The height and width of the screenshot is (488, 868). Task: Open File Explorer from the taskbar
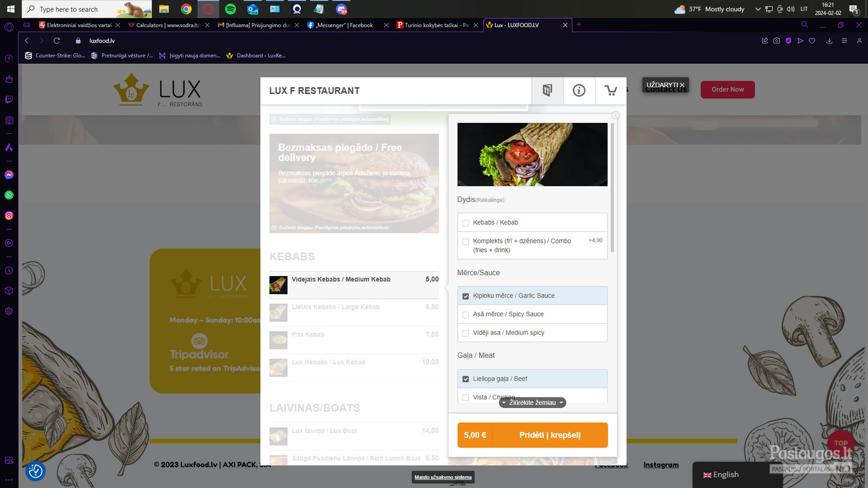click(x=164, y=9)
